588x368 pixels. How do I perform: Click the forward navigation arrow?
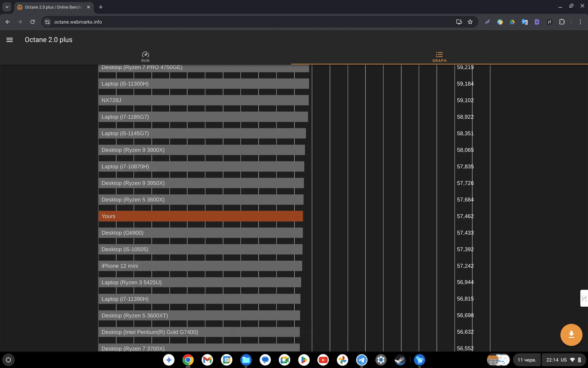click(x=20, y=22)
